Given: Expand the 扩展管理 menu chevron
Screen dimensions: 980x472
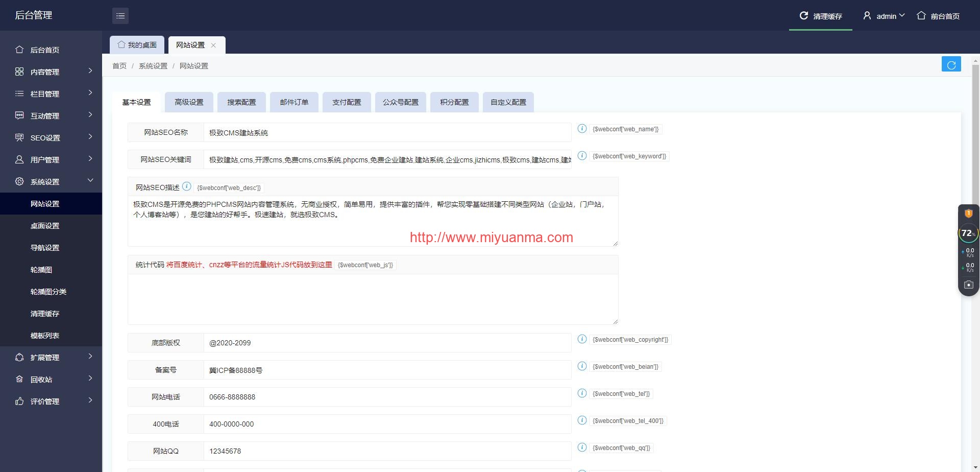Looking at the screenshot, I should point(90,356).
